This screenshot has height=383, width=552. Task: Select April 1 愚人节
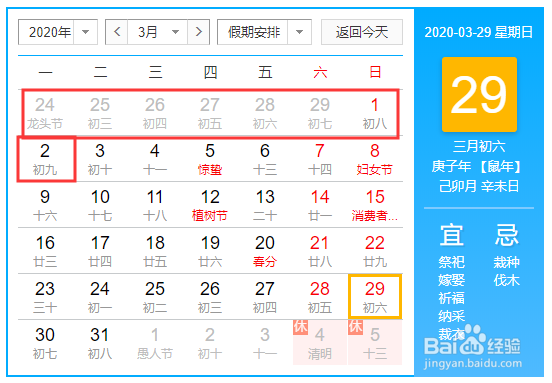tap(155, 343)
